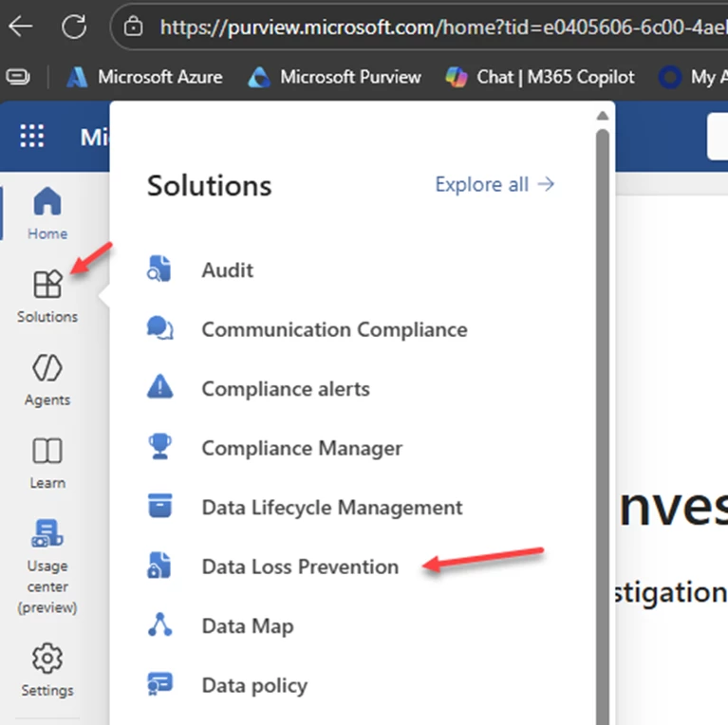Open Settings in the sidebar
Viewport: 728px width, 725px height.
(47, 670)
